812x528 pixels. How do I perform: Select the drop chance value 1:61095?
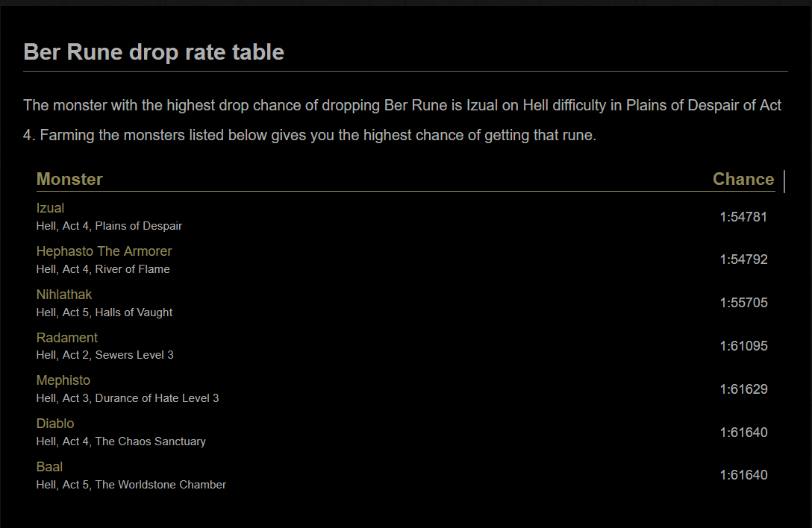click(743, 346)
